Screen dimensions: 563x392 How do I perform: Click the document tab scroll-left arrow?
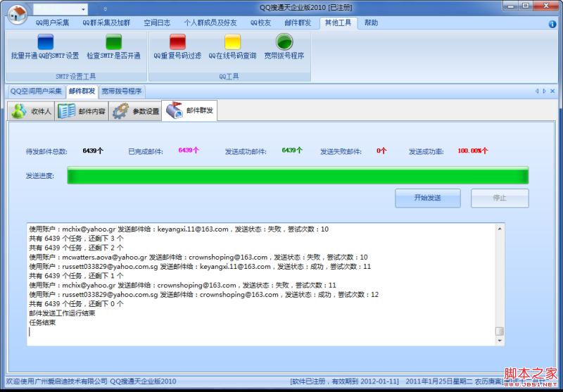pos(536,91)
